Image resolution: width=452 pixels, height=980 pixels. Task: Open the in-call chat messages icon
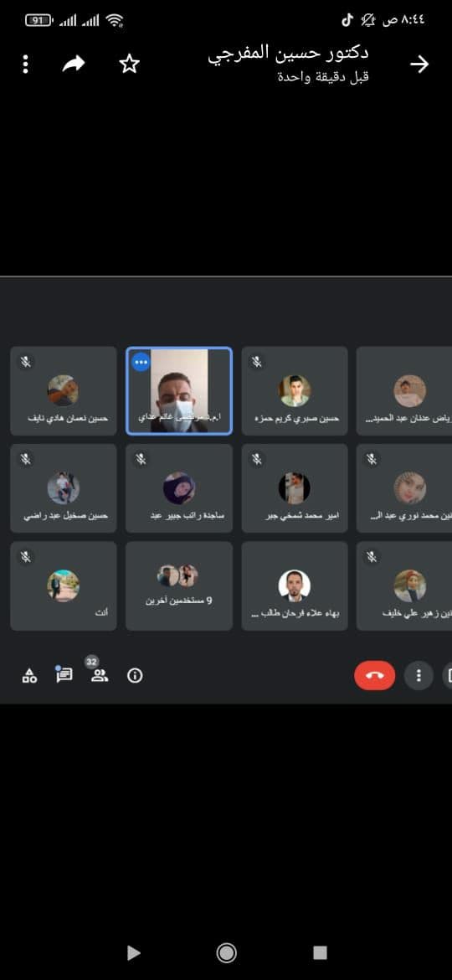(x=64, y=676)
